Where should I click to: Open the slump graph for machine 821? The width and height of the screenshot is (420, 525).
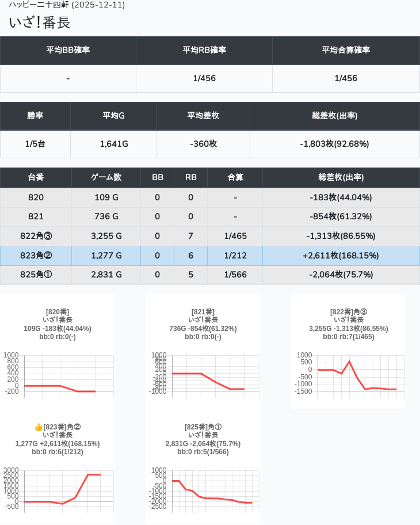click(x=203, y=375)
